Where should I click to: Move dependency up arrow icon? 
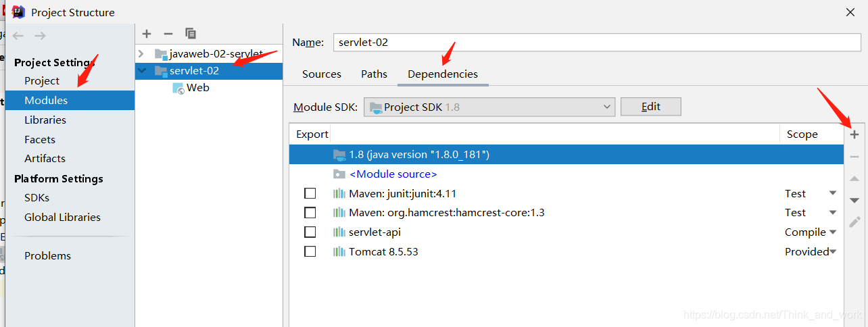[x=854, y=178]
